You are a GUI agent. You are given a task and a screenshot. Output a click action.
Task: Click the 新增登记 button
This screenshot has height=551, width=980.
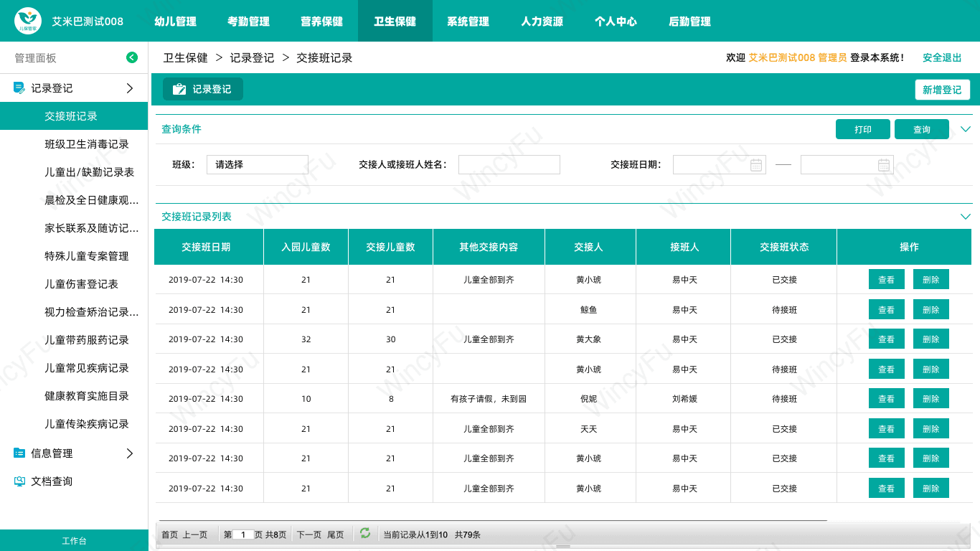click(x=943, y=90)
